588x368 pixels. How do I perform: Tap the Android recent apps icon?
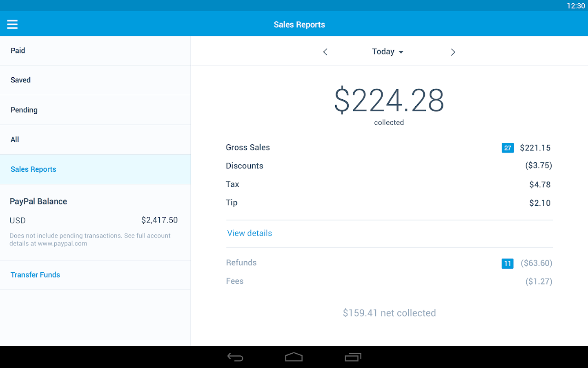click(353, 357)
